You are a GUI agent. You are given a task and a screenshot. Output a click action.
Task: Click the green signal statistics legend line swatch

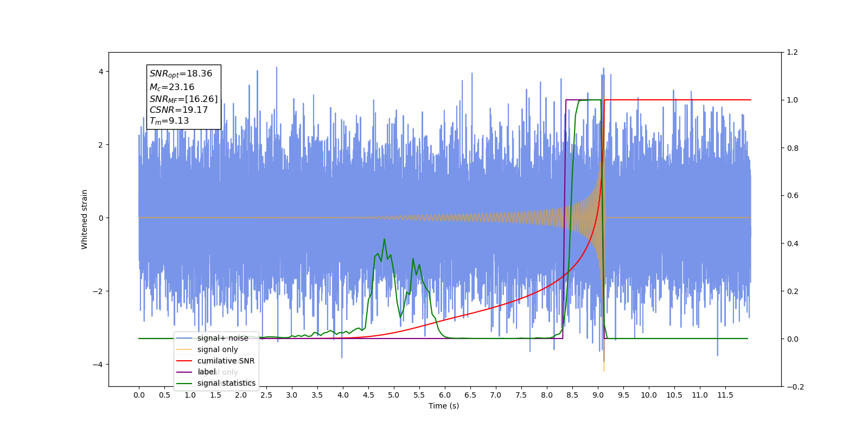184,384
